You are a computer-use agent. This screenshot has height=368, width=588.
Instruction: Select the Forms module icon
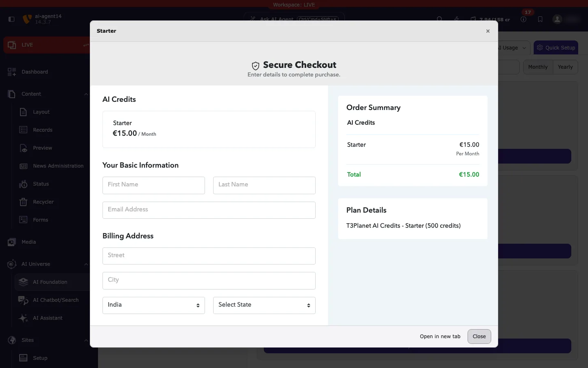23,220
